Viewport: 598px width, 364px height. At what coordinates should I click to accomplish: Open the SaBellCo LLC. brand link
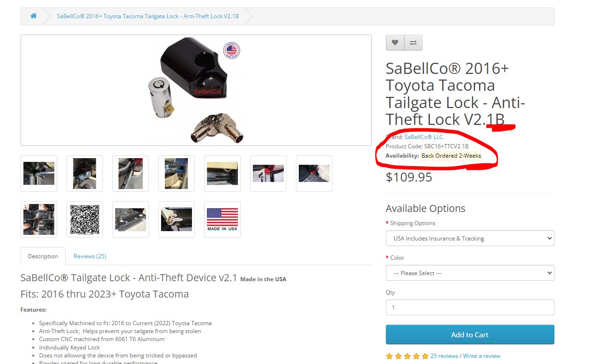coord(424,137)
